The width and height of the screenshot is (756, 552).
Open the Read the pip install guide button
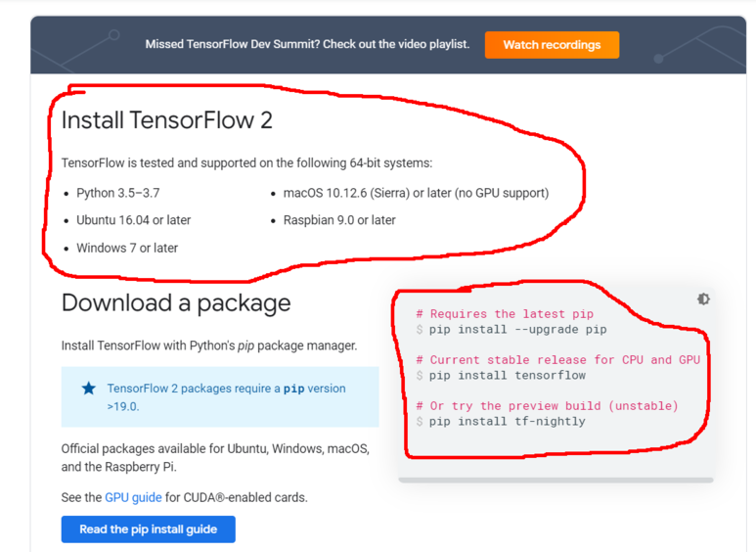[x=148, y=529]
